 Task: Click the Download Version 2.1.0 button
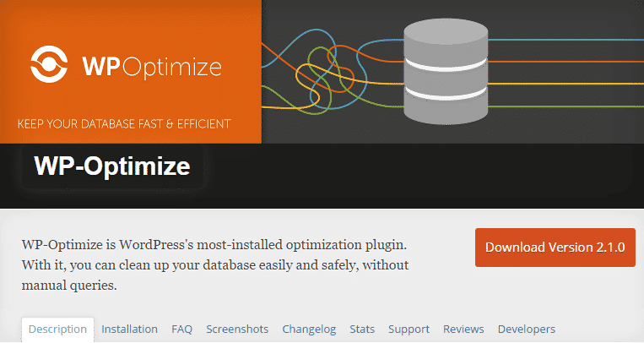click(555, 248)
